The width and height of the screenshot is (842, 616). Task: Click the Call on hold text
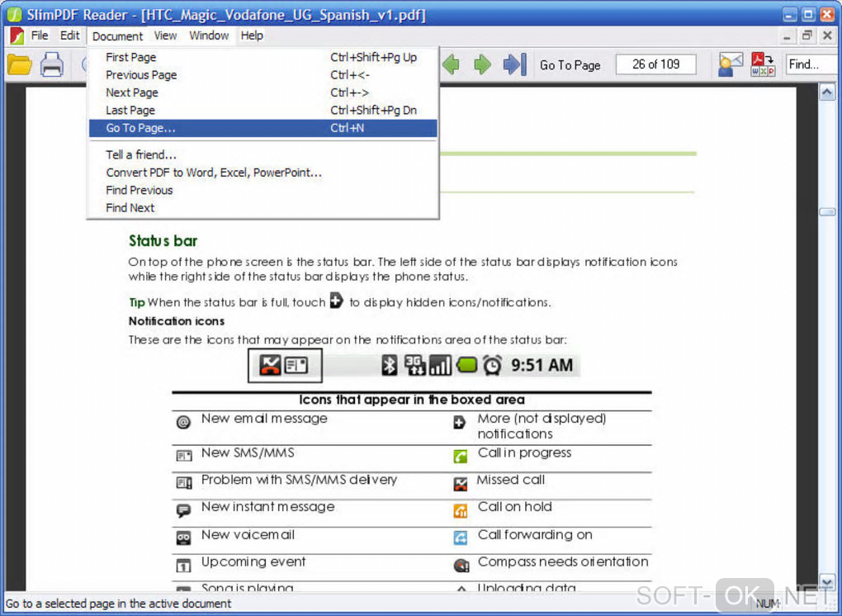click(x=515, y=507)
